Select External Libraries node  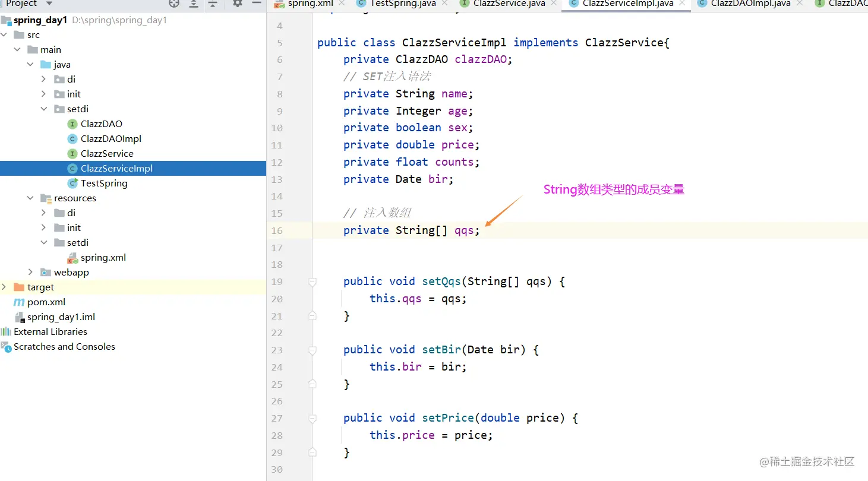tap(50, 332)
